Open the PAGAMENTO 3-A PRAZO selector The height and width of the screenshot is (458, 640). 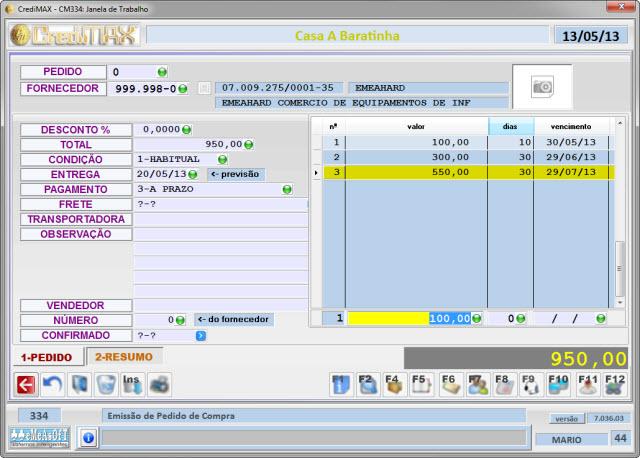[287, 189]
